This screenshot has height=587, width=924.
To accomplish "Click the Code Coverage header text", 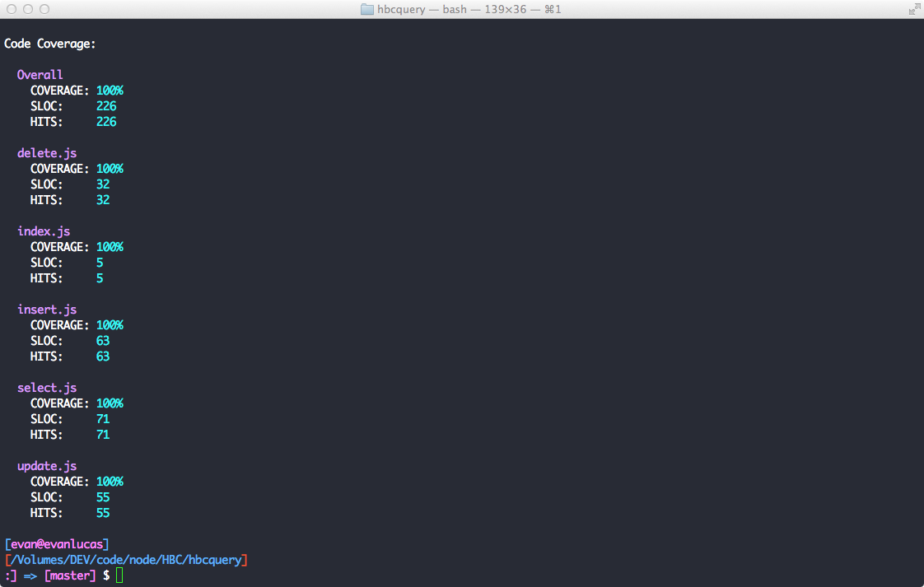I will point(50,43).
